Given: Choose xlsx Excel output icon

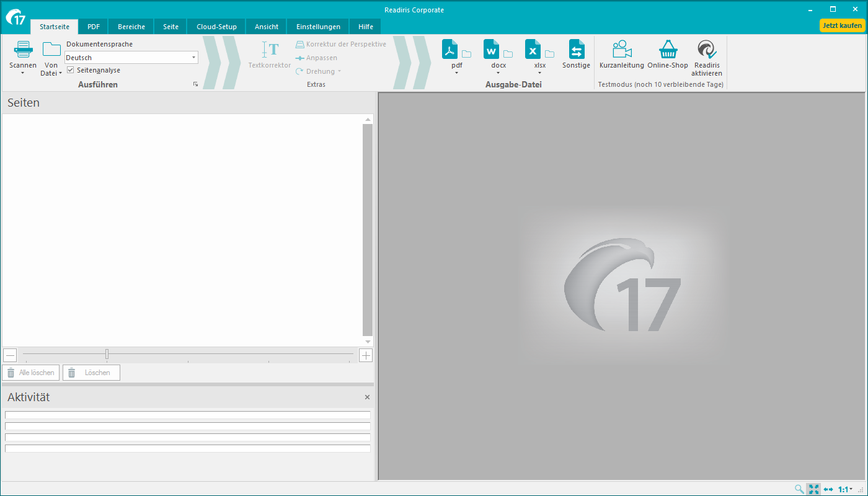Looking at the screenshot, I should [x=533, y=49].
